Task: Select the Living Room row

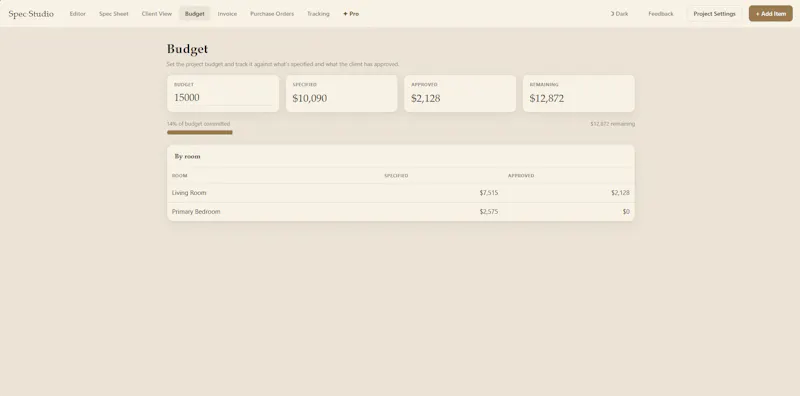Action: [401, 193]
